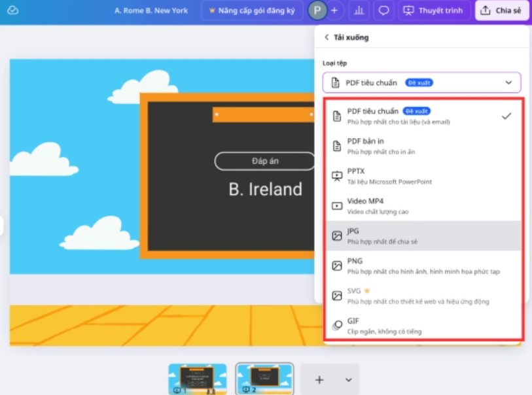Select the GIF file type option
The height and width of the screenshot is (395, 532).
(422, 326)
